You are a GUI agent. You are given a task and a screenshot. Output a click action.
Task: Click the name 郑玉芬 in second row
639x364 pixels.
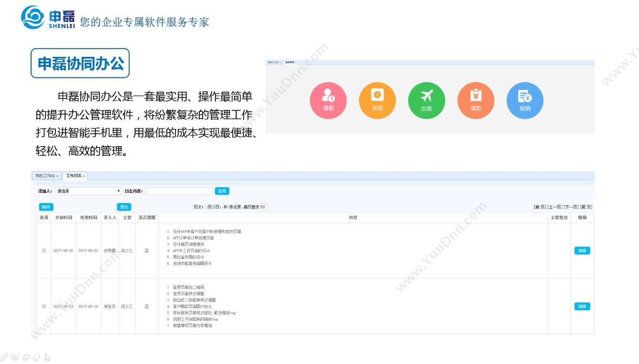click(x=110, y=306)
